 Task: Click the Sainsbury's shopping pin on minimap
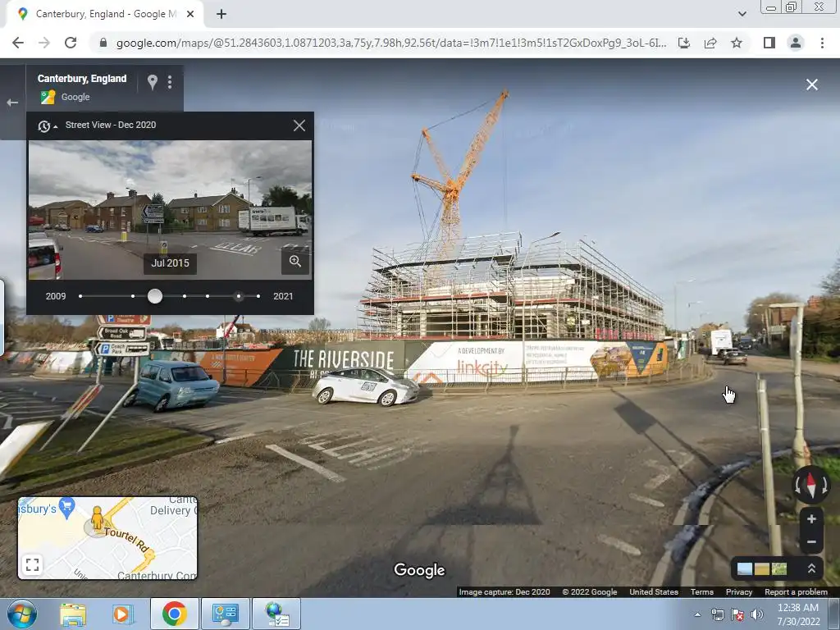[66, 507]
